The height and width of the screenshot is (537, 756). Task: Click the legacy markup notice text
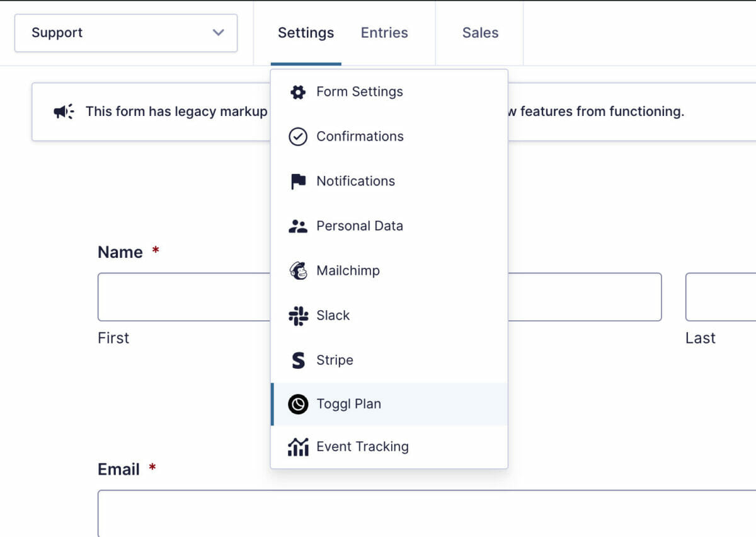[x=176, y=112]
